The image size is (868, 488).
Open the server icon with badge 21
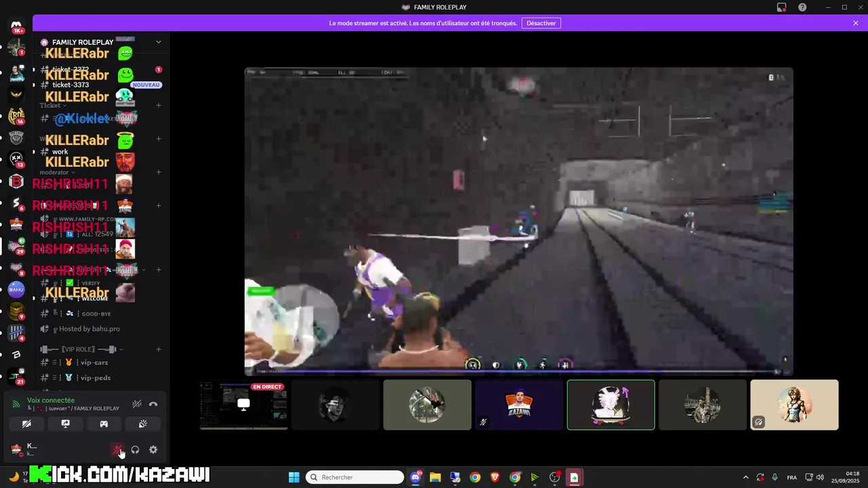pos(17,376)
